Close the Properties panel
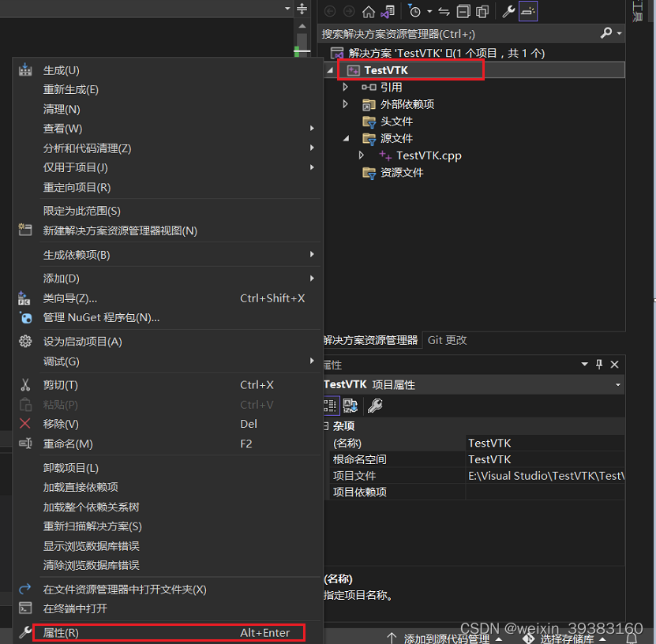 [615, 365]
